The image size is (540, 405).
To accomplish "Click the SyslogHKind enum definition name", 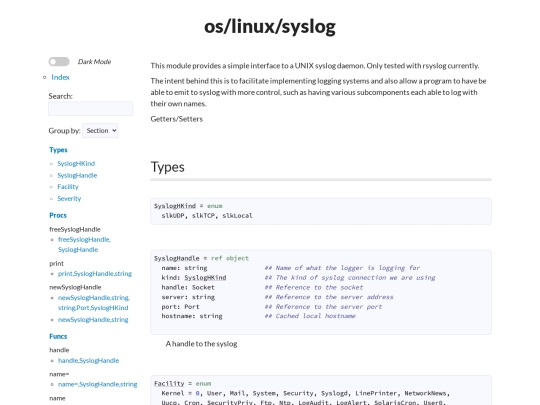I will click(x=175, y=206).
